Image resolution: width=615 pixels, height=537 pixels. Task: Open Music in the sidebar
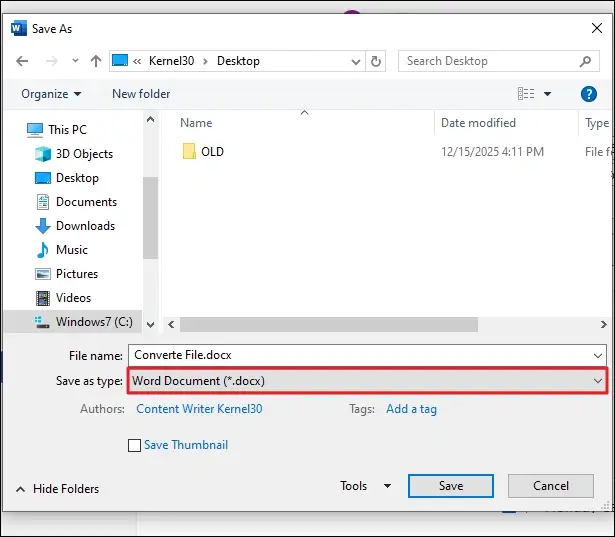pos(62,250)
